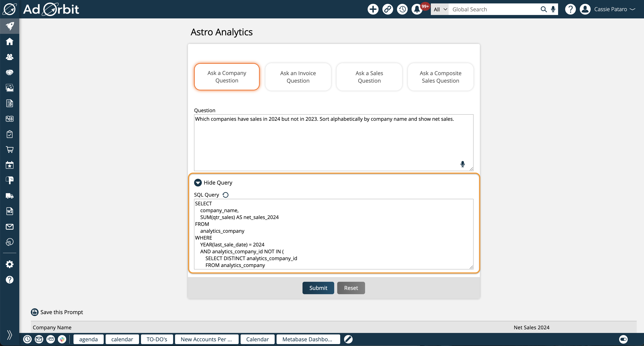Click into the Question text area
Image resolution: width=644 pixels, height=346 pixels.
coord(334,143)
